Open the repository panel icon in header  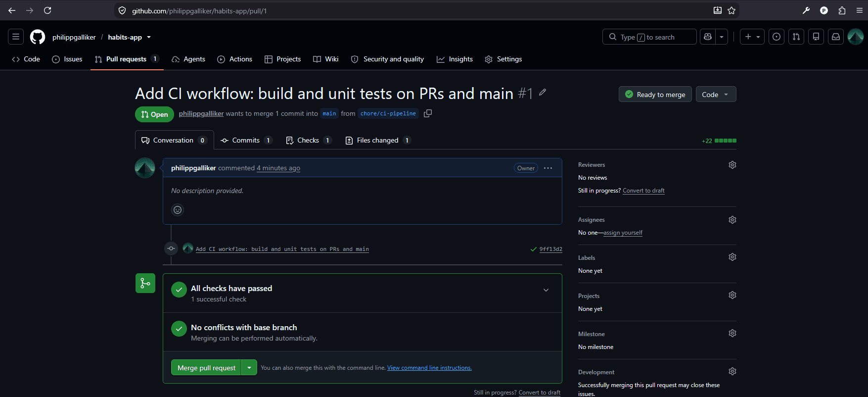[816, 37]
